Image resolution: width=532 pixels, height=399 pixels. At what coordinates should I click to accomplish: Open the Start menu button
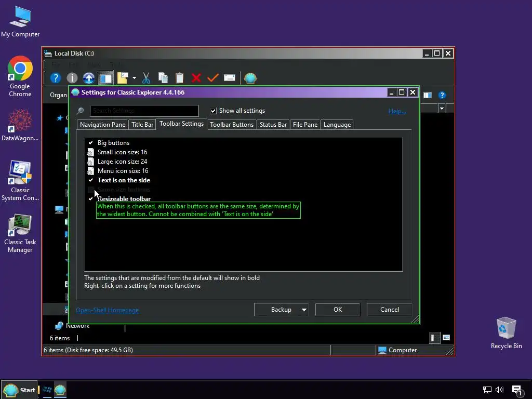[20, 390]
